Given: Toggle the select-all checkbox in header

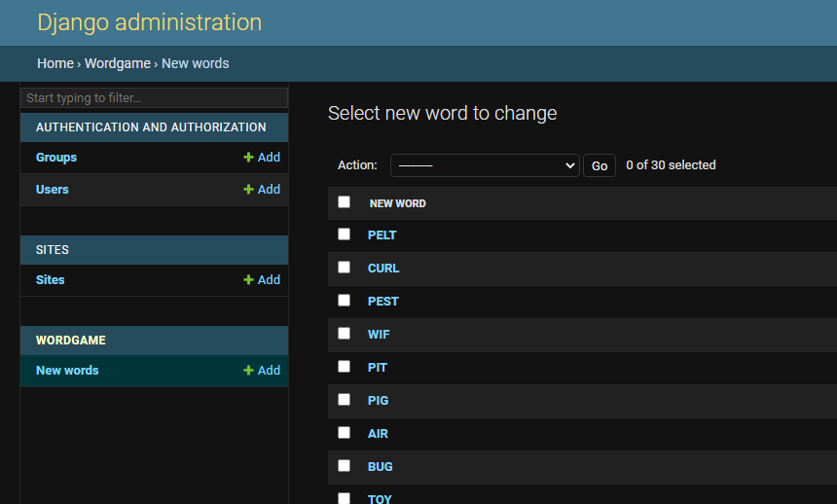Looking at the screenshot, I should (x=344, y=202).
